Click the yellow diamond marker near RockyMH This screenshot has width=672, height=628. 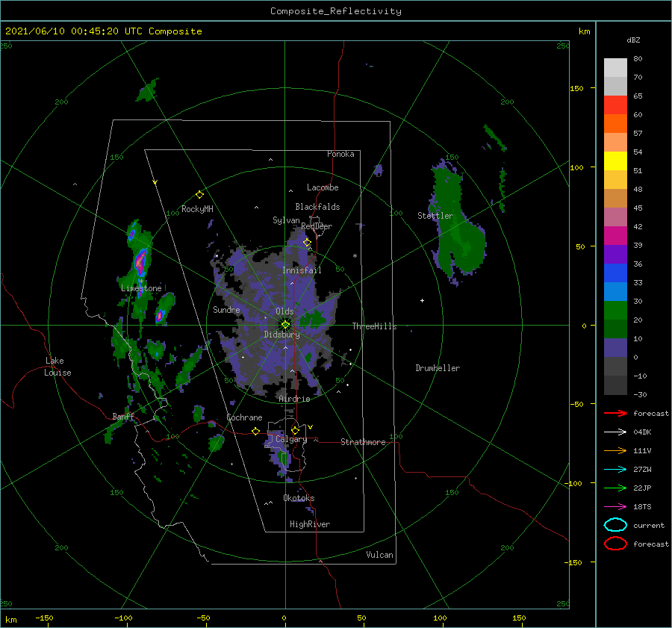coord(199,195)
